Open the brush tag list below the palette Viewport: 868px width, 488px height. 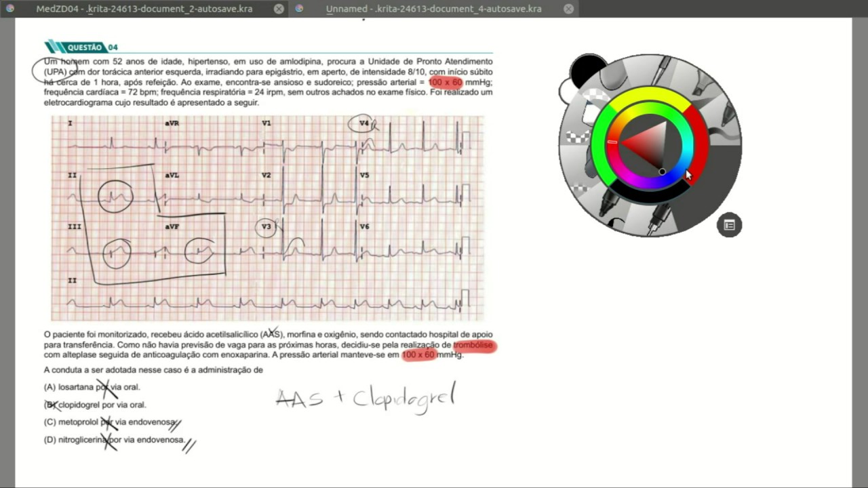pos(729,225)
